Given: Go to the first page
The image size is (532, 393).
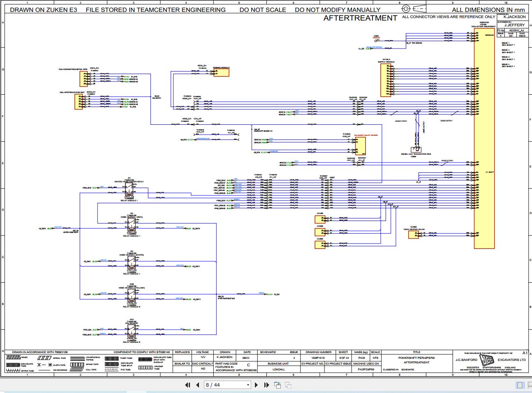Looking at the screenshot, I should (187, 385).
